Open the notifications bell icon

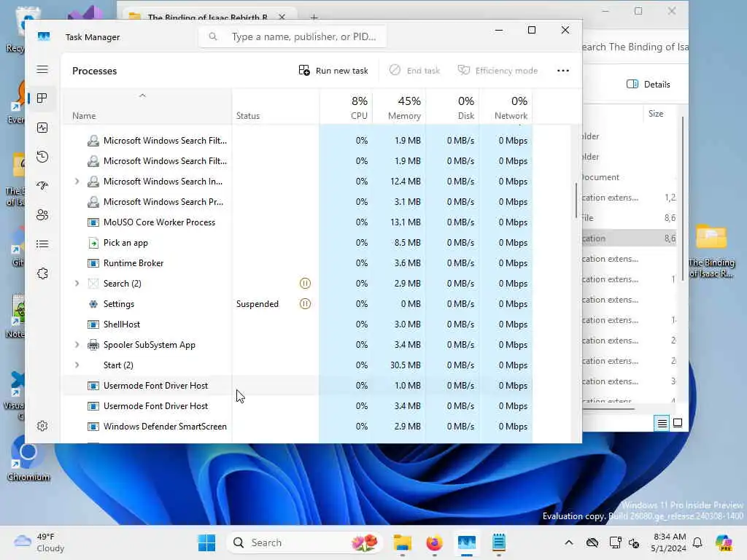[697, 542]
